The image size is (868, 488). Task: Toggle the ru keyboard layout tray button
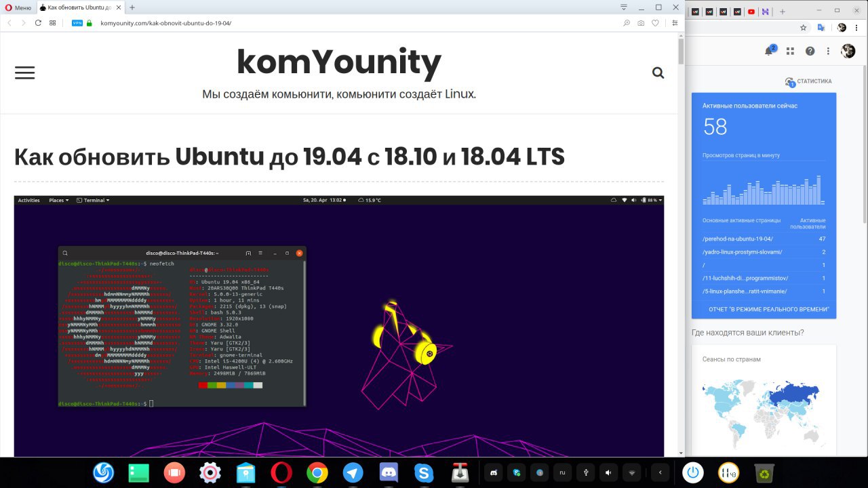tap(561, 472)
